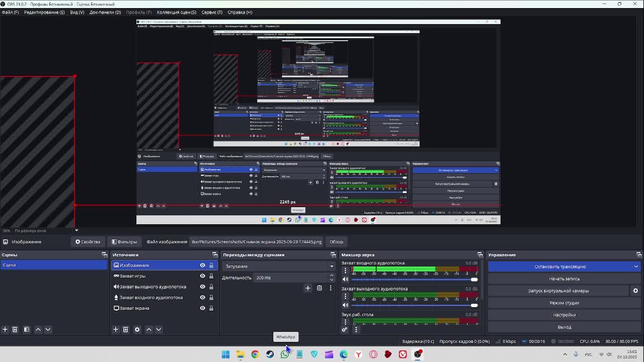Enable Режим студии

[565, 303]
